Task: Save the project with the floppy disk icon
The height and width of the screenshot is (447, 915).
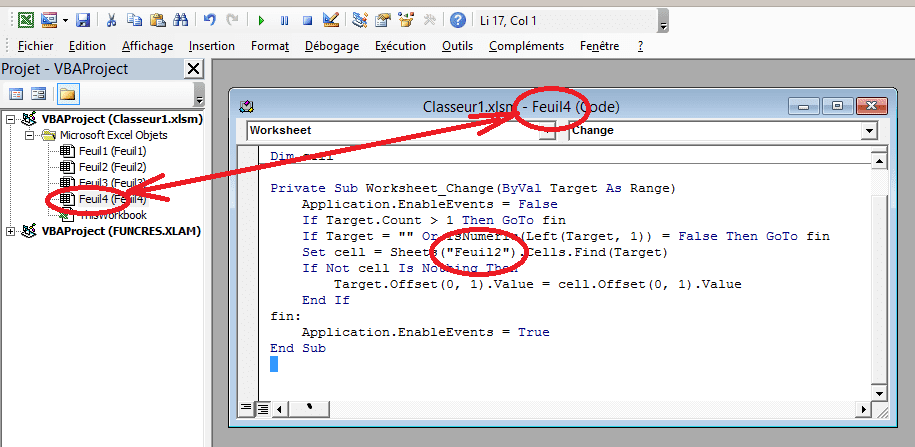Action: click(x=83, y=20)
